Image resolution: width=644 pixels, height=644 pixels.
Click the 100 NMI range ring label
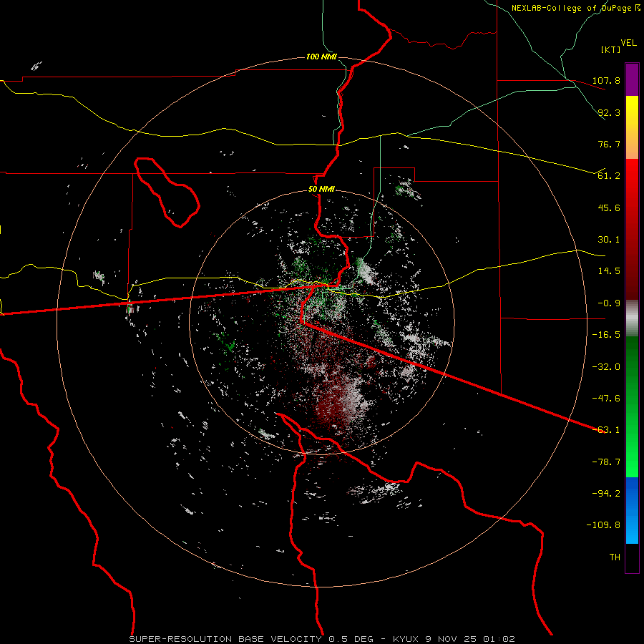tap(321, 57)
